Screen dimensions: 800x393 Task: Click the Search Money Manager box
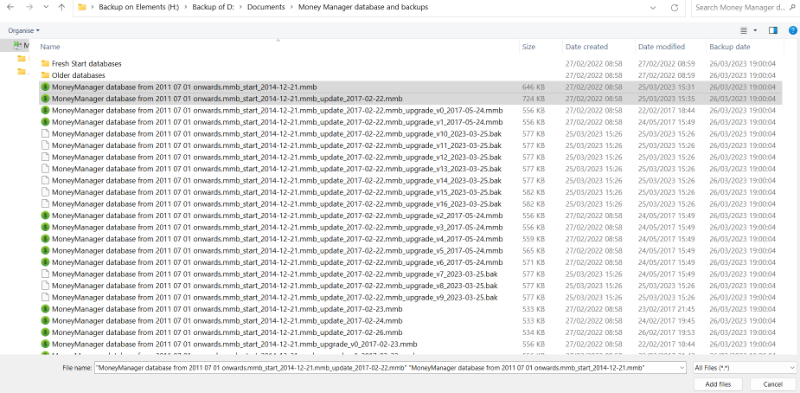(745, 8)
